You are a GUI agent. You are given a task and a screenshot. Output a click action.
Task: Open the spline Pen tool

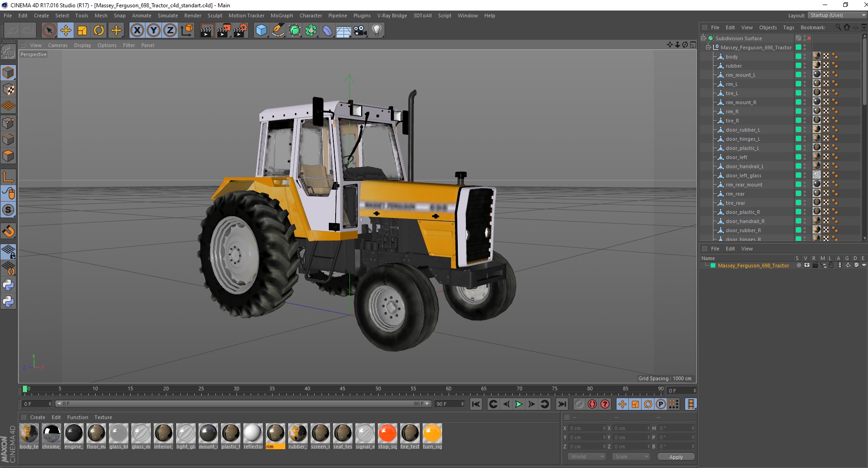[x=278, y=31]
